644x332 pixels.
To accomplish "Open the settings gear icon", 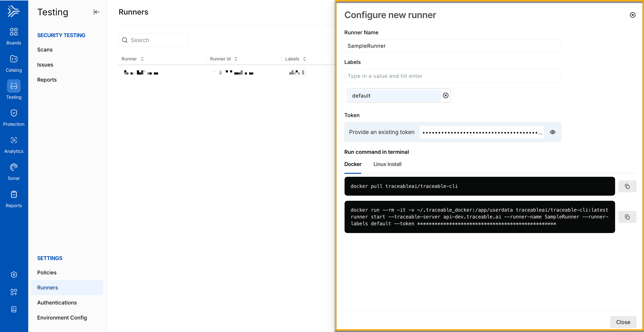I will click(14, 274).
